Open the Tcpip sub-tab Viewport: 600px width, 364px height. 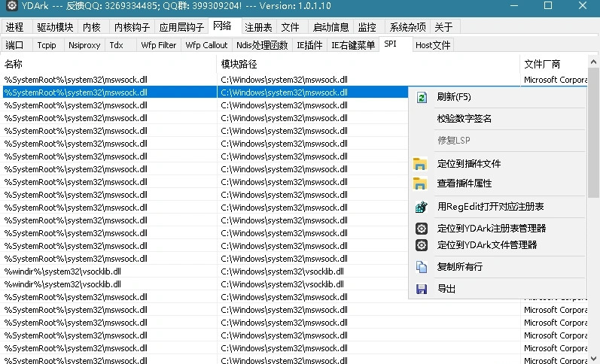pos(48,45)
